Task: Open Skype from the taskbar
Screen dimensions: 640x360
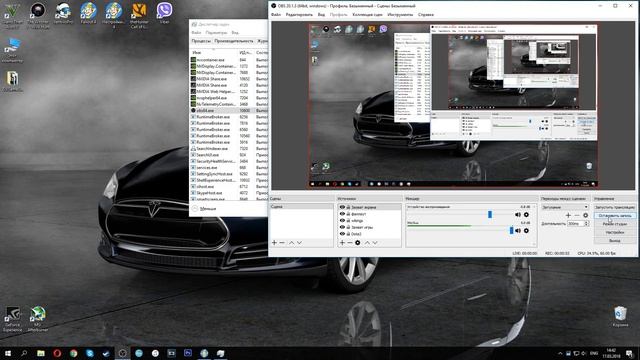Action: tap(90, 353)
